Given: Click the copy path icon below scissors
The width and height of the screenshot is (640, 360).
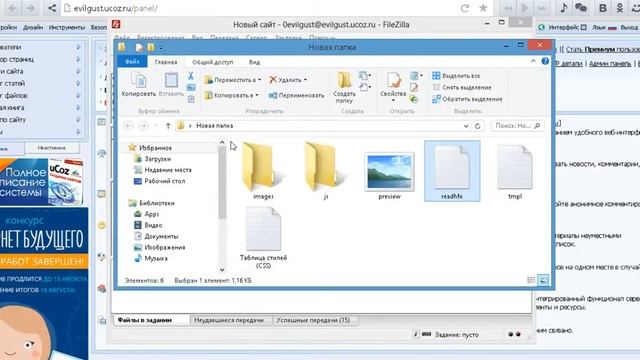Looking at the screenshot, I should pyautogui.click(x=191, y=87).
